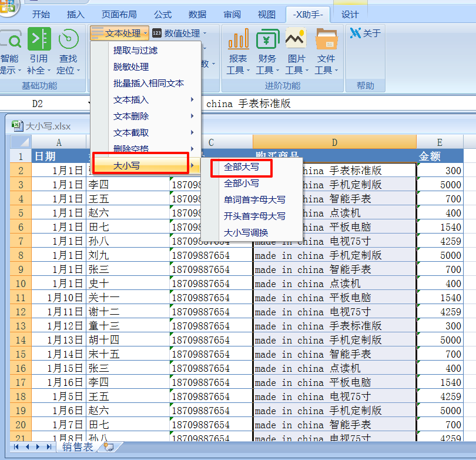Click cell with 童十三
Viewport: 476px width, 460px height.
[x=128, y=326]
